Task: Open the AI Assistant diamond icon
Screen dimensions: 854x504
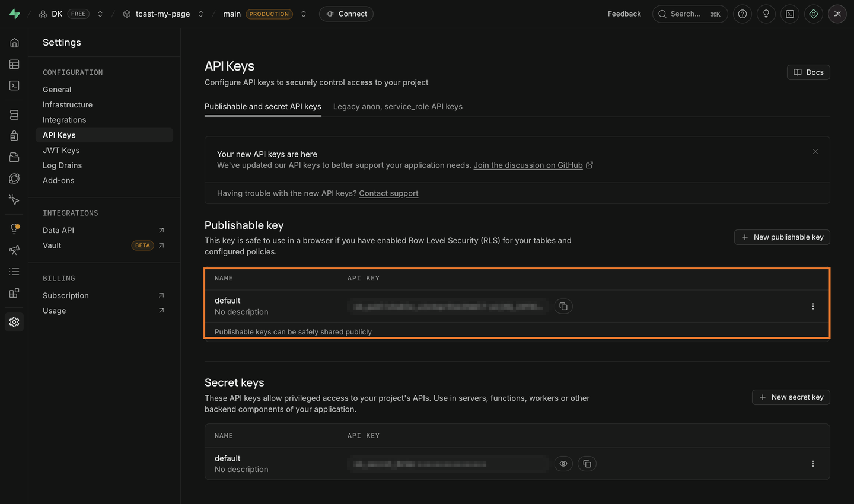Action: pyautogui.click(x=814, y=14)
